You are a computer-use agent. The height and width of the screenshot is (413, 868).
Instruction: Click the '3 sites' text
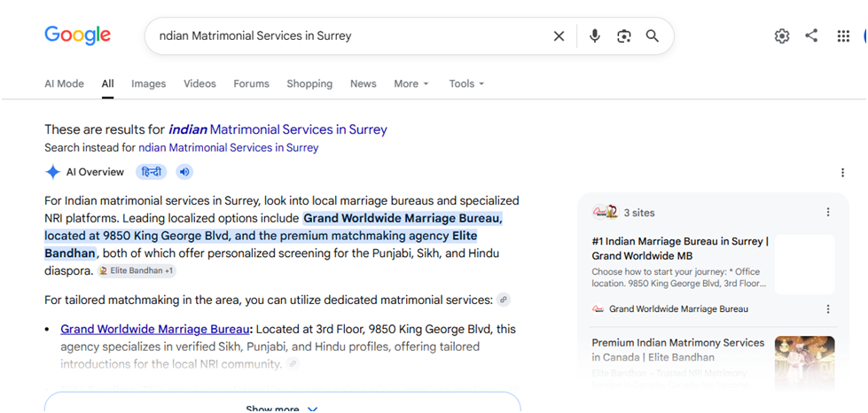(x=639, y=213)
